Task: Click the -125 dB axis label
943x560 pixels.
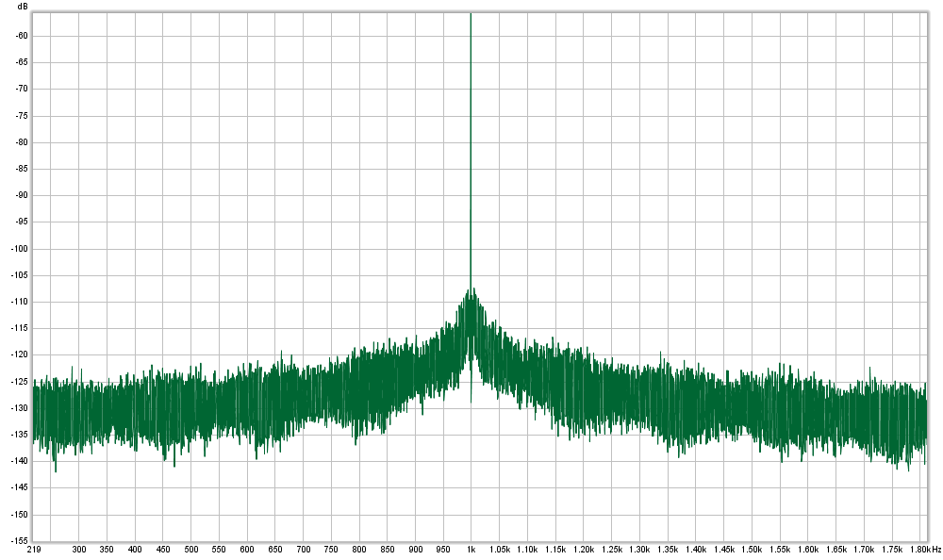Action: pos(20,382)
